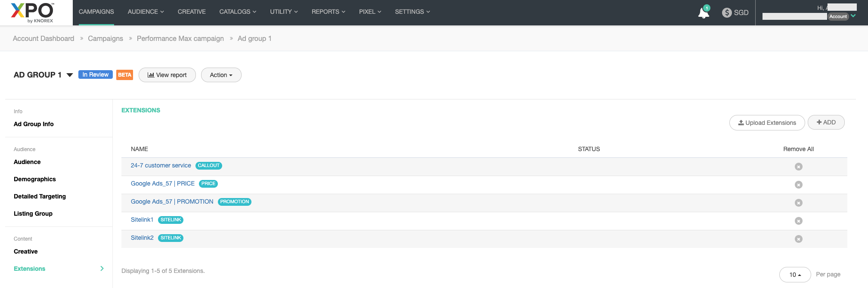Screen dimensions: 868x288
Task: Click the Upload Extensions button
Action: click(767, 123)
